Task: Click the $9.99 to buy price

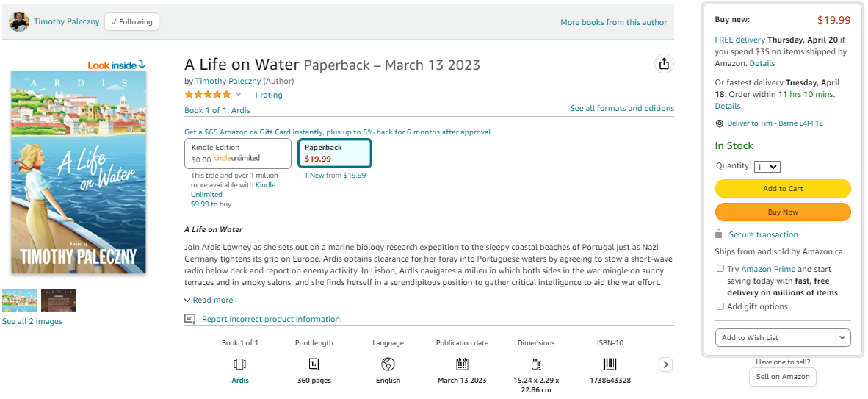Action: 211,204
